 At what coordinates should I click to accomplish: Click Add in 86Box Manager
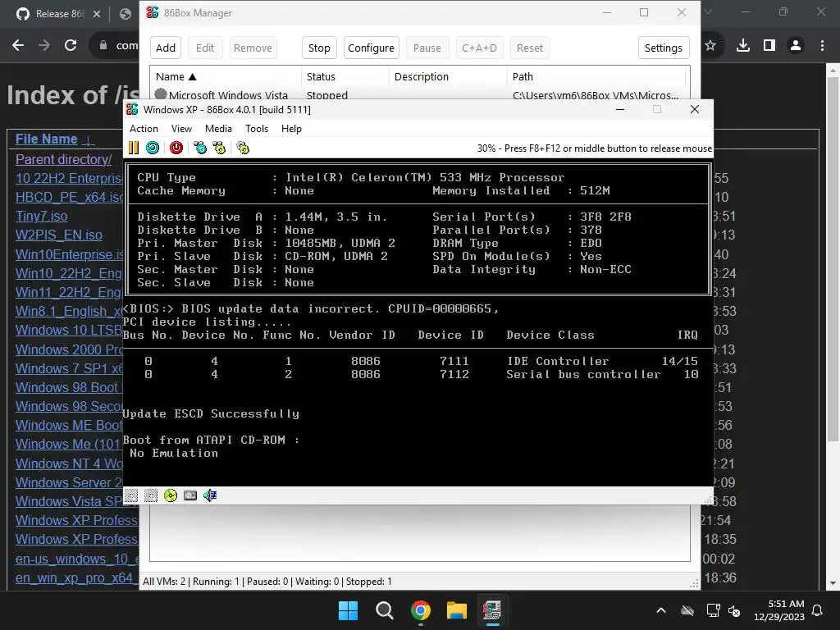point(166,48)
